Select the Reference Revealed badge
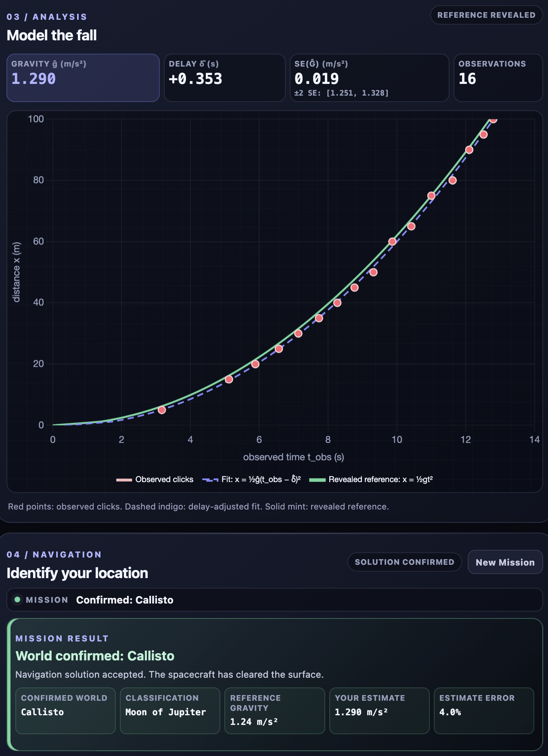The image size is (548, 756). pos(486,15)
